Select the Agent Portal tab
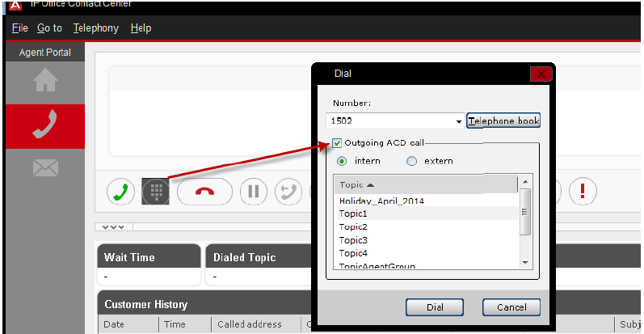 [x=45, y=53]
